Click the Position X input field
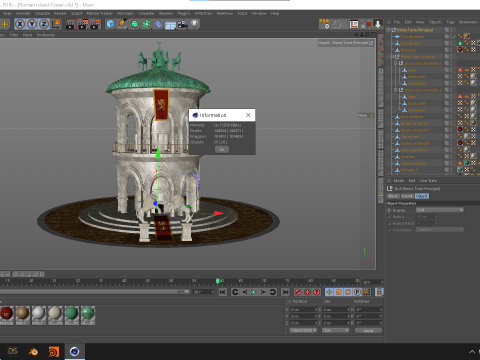The width and height of the screenshot is (480, 360). (304, 310)
